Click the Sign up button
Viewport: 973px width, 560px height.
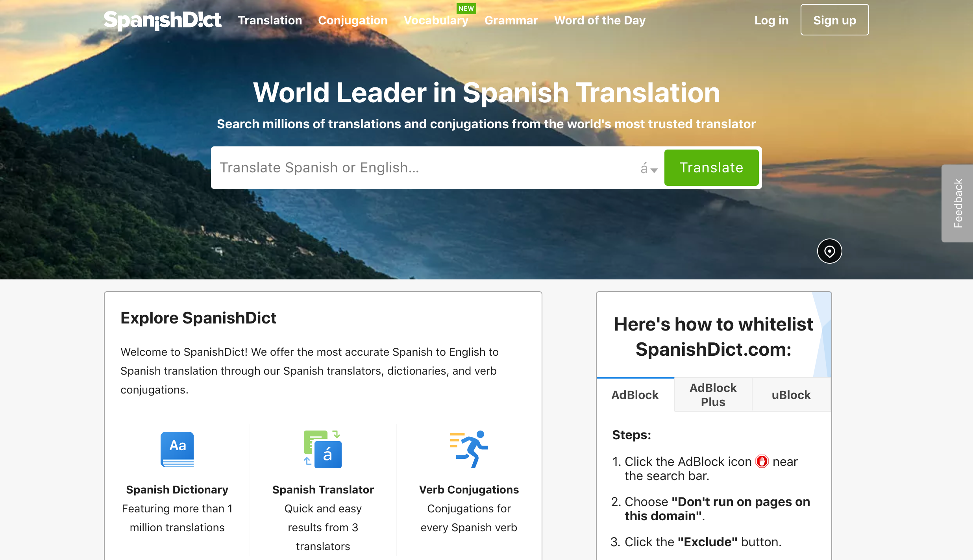[834, 20]
